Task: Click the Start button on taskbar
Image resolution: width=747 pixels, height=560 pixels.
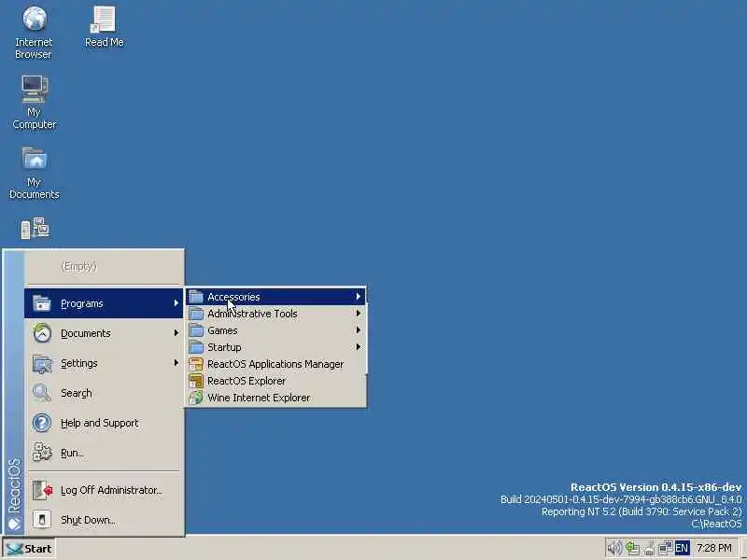Action: point(29,549)
